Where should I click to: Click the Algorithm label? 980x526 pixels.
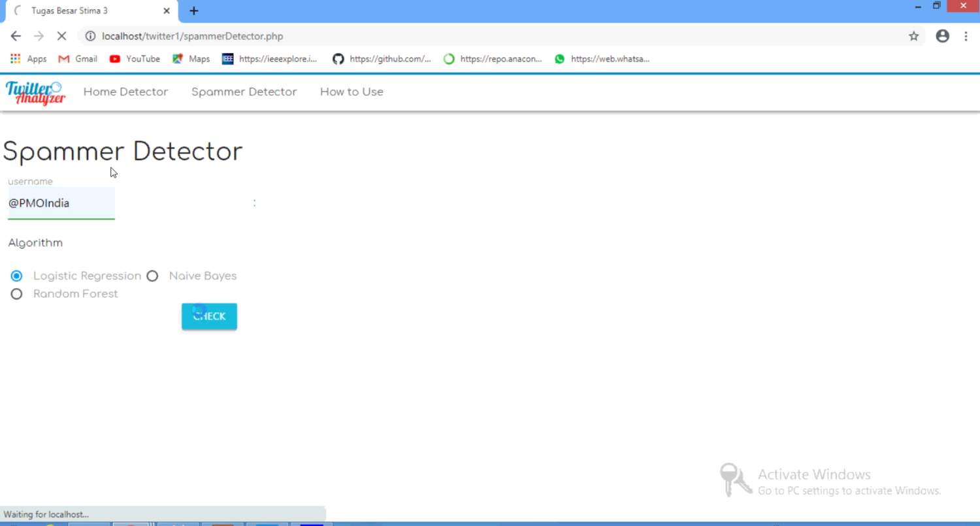[35, 243]
